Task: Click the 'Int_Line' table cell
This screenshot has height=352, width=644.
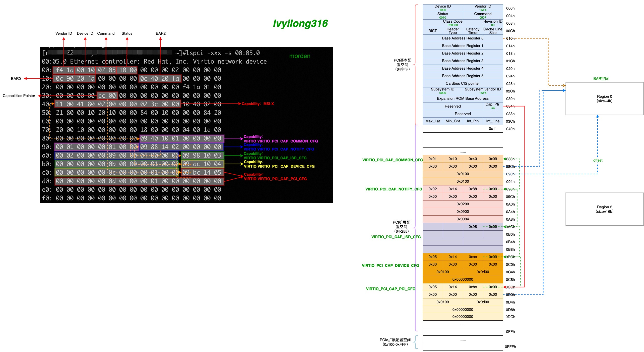Action: (x=493, y=121)
